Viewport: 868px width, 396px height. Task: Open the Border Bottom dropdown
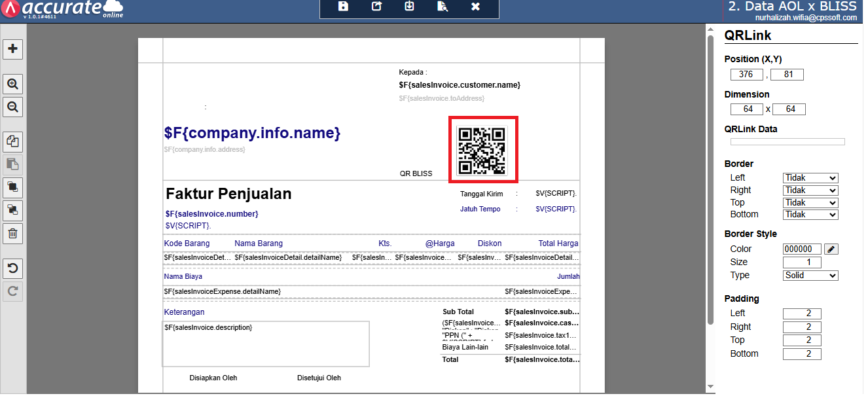tap(810, 215)
